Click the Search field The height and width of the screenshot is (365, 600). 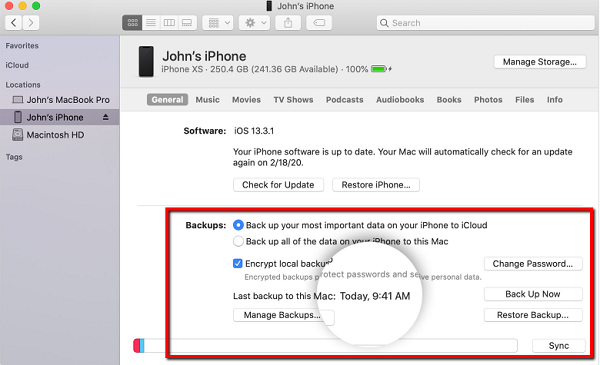pyautogui.click(x=485, y=23)
